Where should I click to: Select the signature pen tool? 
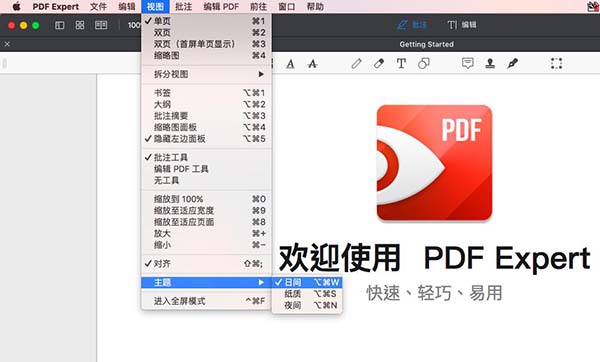point(512,64)
